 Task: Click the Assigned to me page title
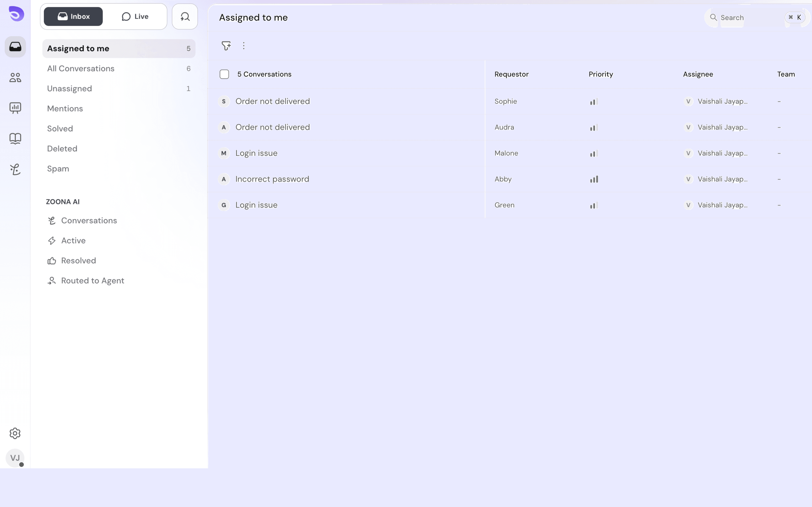(x=253, y=18)
